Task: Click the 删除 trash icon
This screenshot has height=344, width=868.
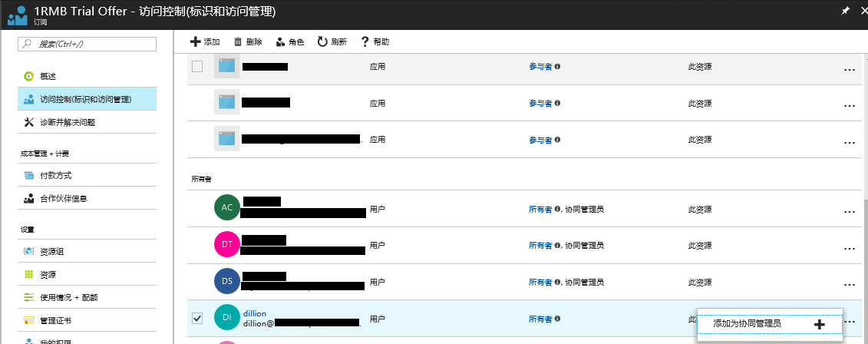Action: pos(239,41)
